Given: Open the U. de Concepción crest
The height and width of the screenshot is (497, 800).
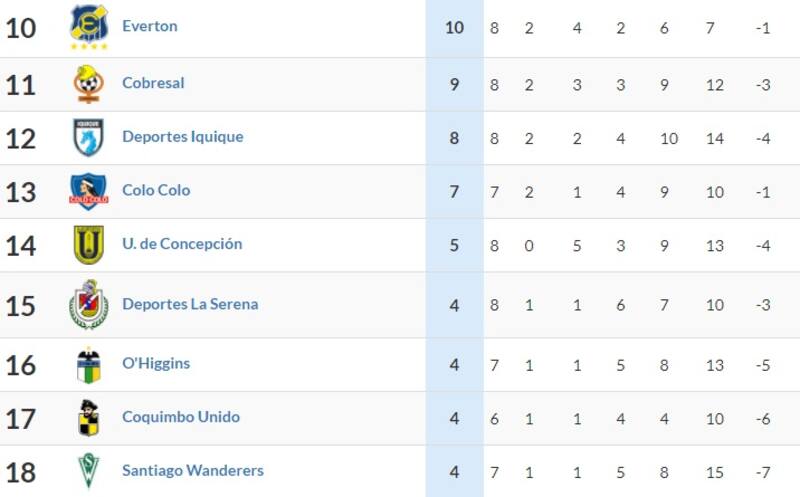Looking at the screenshot, I should pyautogui.click(x=89, y=245).
